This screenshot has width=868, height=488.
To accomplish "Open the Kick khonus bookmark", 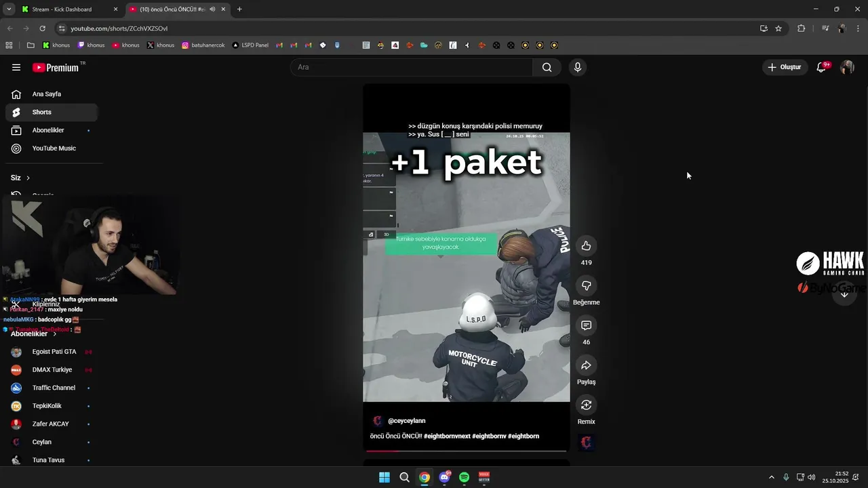I will [x=56, y=45].
